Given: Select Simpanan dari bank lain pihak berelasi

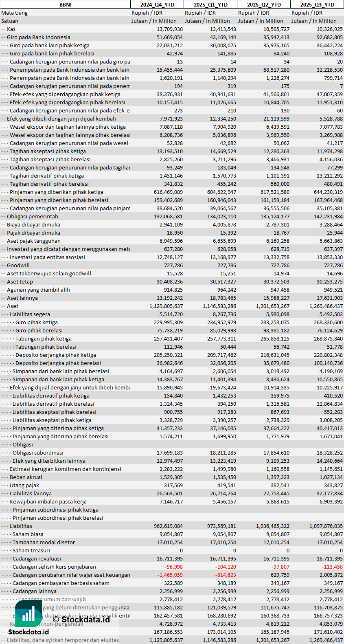Looking at the screenshot, I should point(61,371).
